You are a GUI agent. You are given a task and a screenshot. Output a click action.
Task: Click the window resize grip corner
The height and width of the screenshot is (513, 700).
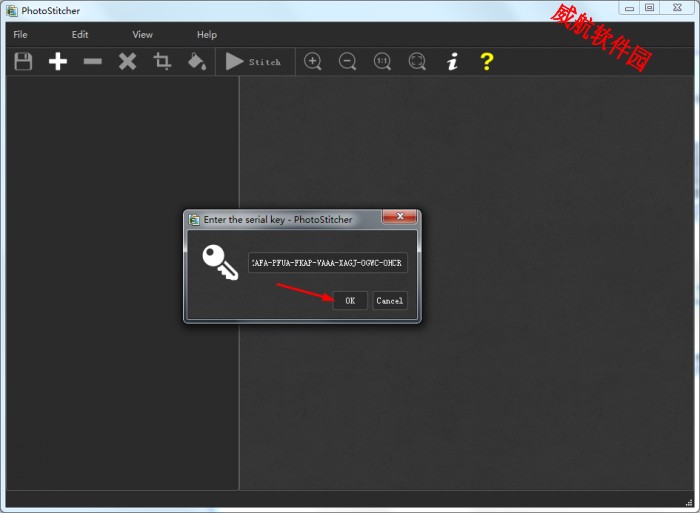(x=689, y=502)
